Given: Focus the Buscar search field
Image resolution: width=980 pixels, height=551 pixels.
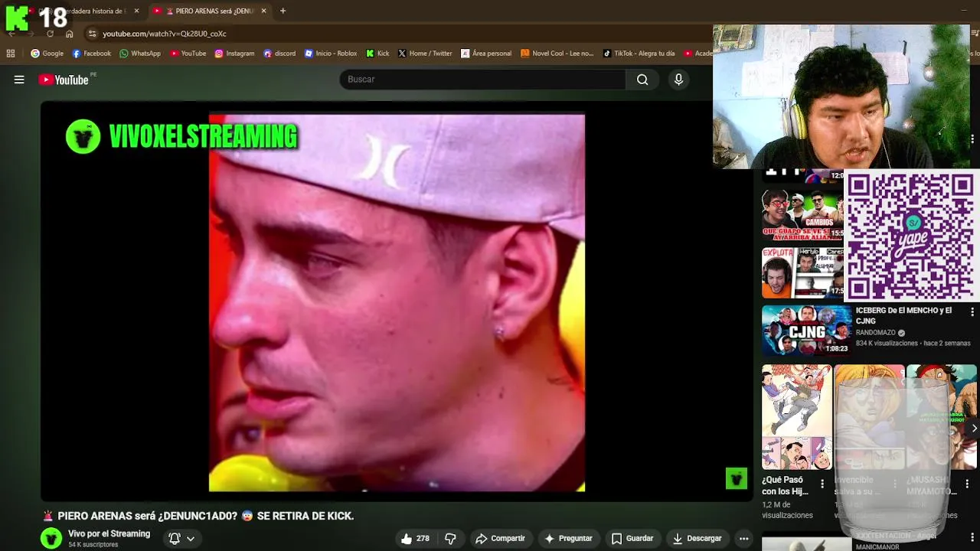Looking at the screenshot, I should (482, 80).
